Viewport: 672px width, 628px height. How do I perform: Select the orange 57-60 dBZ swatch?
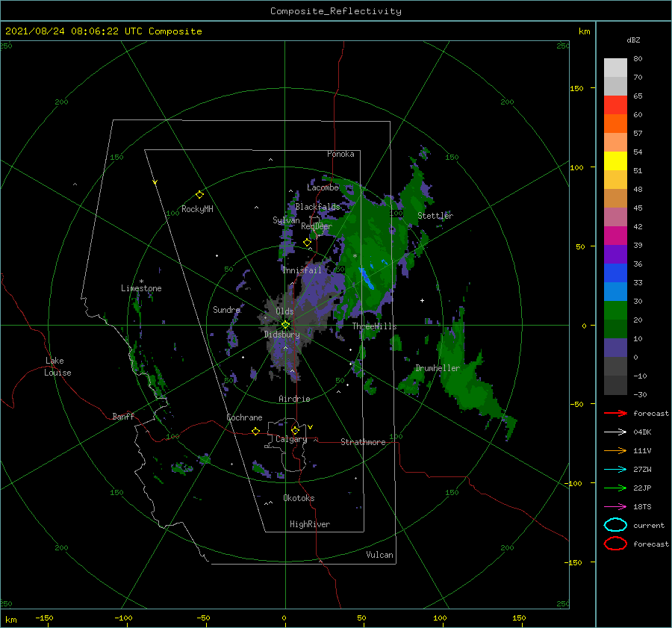point(615,124)
